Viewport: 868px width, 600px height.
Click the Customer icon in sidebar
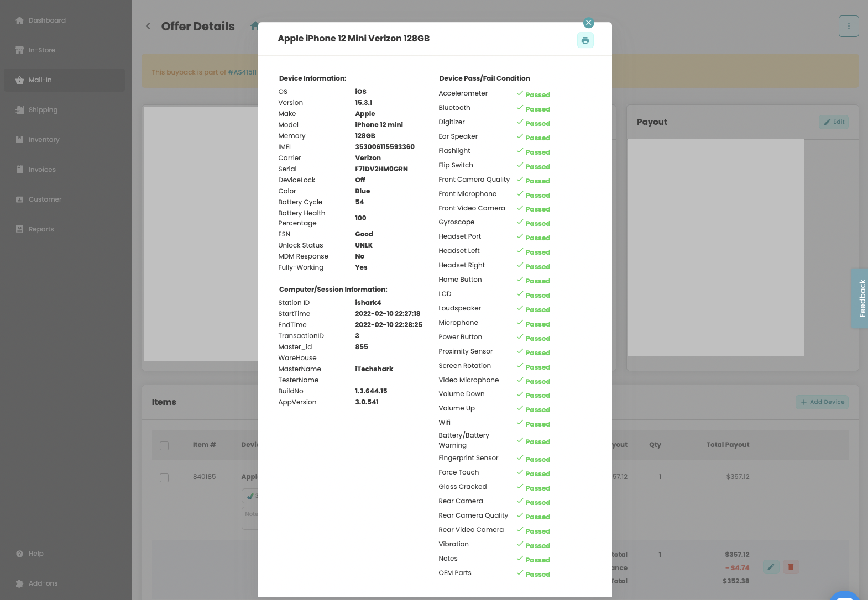tap(20, 199)
